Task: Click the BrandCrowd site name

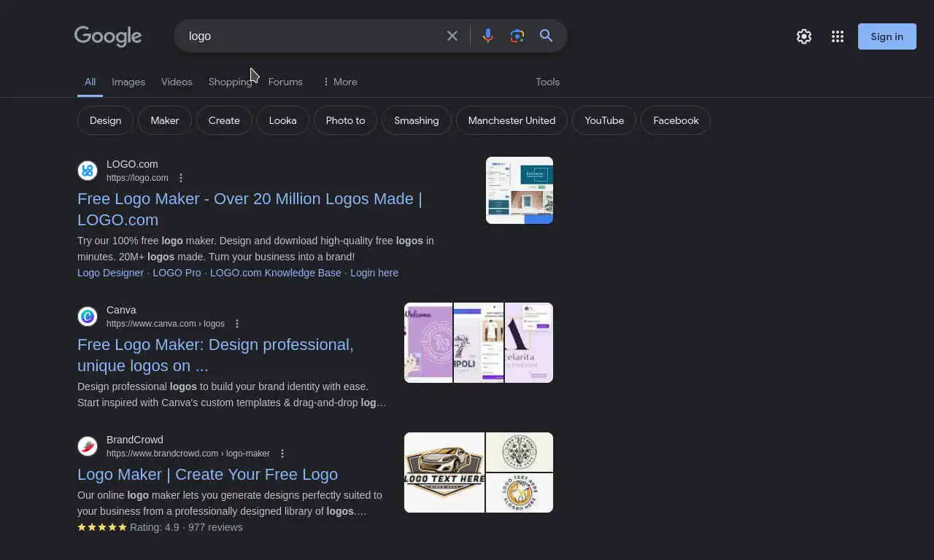Action: click(x=135, y=440)
